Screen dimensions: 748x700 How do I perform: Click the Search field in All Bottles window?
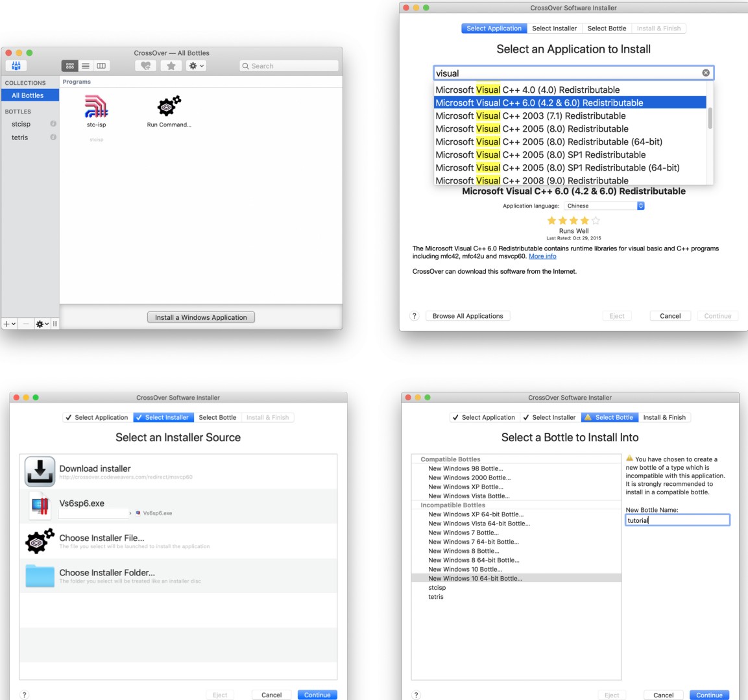pos(289,66)
